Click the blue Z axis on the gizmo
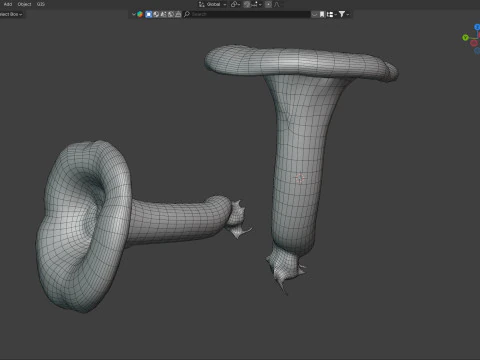This screenshot has width=480, height=360. (x=477, y=27)
